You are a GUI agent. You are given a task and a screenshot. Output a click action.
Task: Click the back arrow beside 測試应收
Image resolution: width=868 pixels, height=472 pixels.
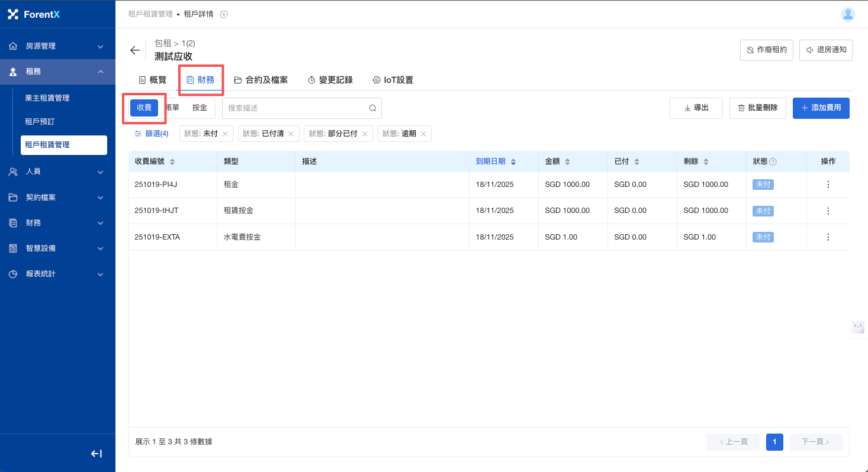135,50
